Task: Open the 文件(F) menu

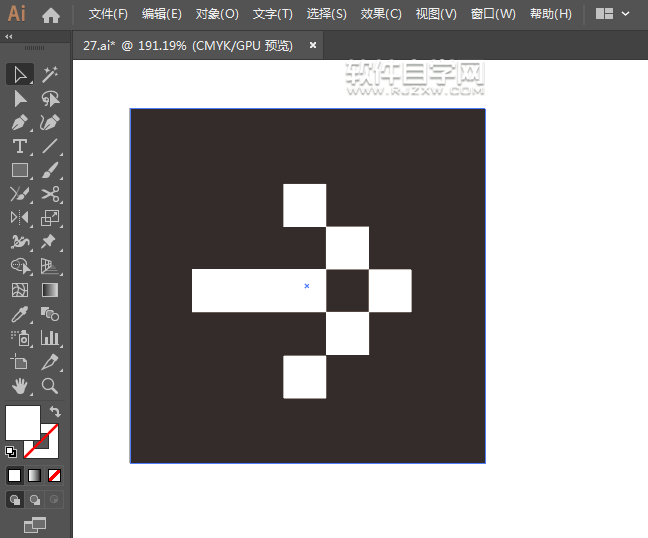Action: (108, 14)
